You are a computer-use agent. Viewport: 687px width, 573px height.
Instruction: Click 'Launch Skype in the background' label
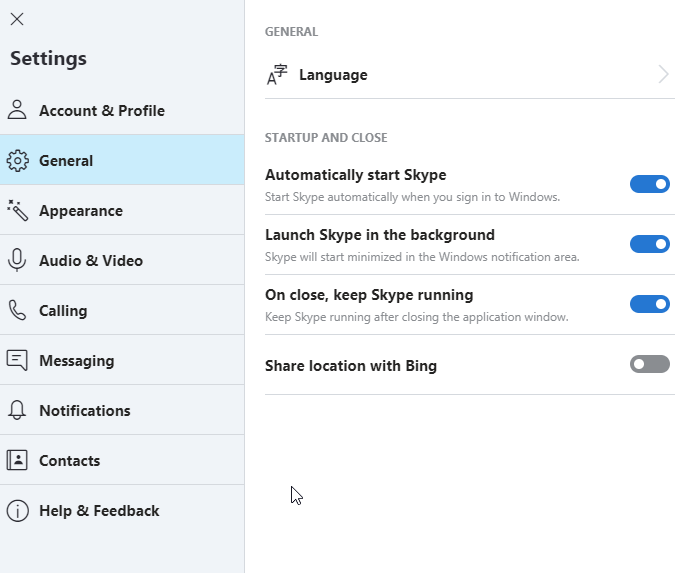380,235
